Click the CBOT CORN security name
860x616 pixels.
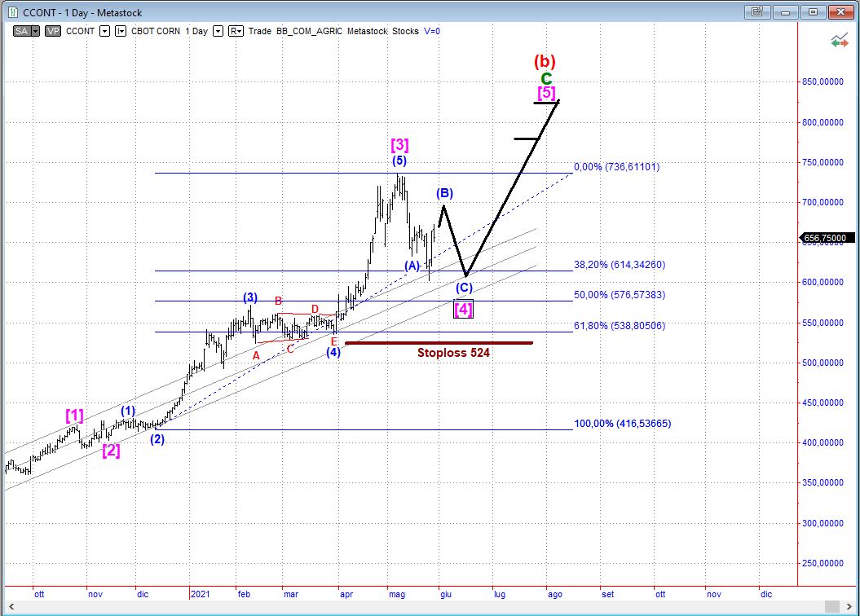pyautogui.click(x=156, y=31)
